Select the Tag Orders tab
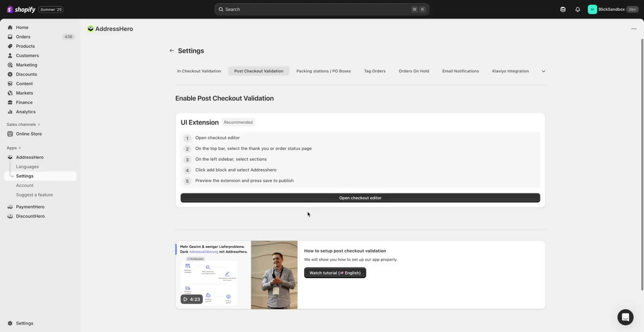The height and width of the screenshot is (332, 644). [374, 71]
